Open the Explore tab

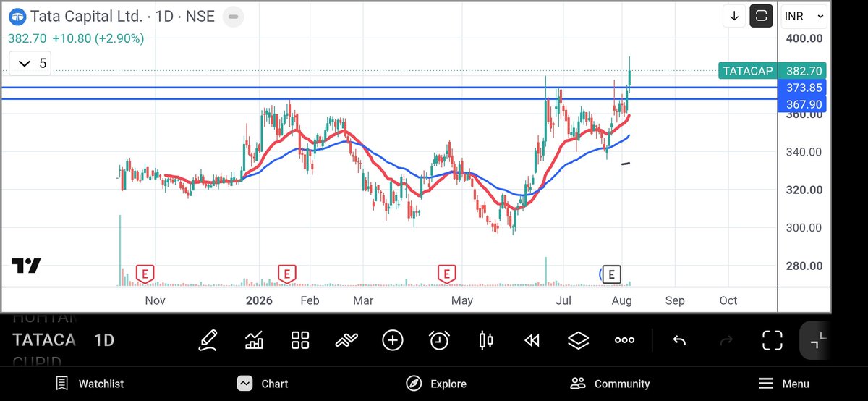[x=436, y=384]
